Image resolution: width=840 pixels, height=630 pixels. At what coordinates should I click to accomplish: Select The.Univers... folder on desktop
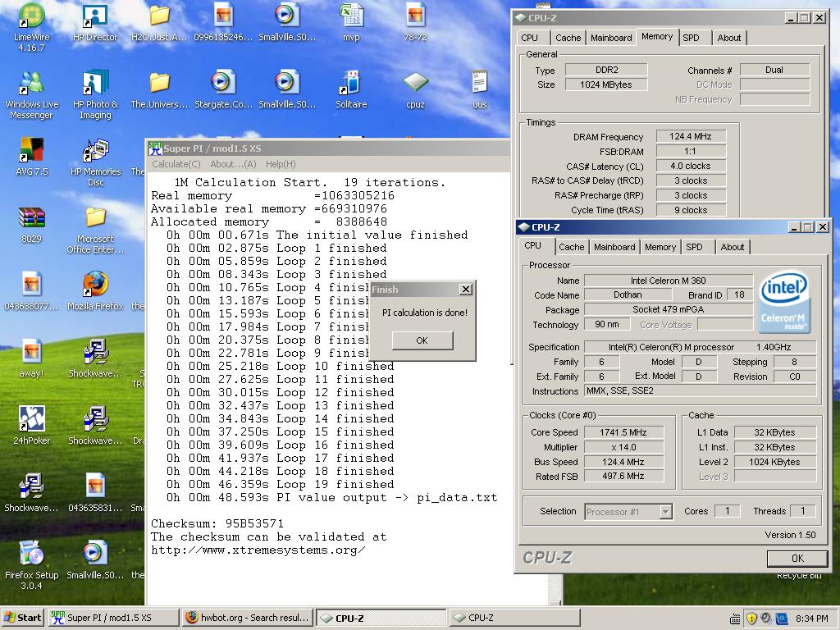tap(159, 89)
